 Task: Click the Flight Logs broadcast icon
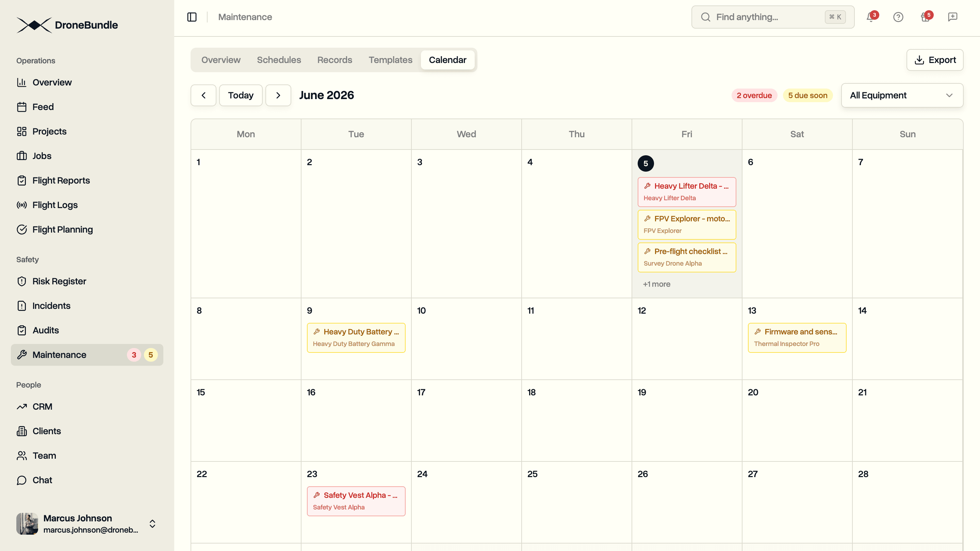pyautogui.click(x=22, y=205)
